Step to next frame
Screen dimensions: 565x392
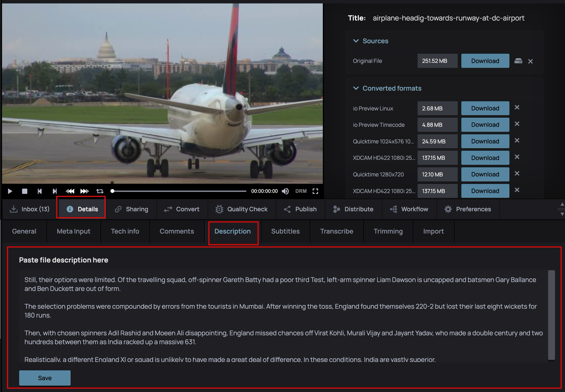(54, 191)
